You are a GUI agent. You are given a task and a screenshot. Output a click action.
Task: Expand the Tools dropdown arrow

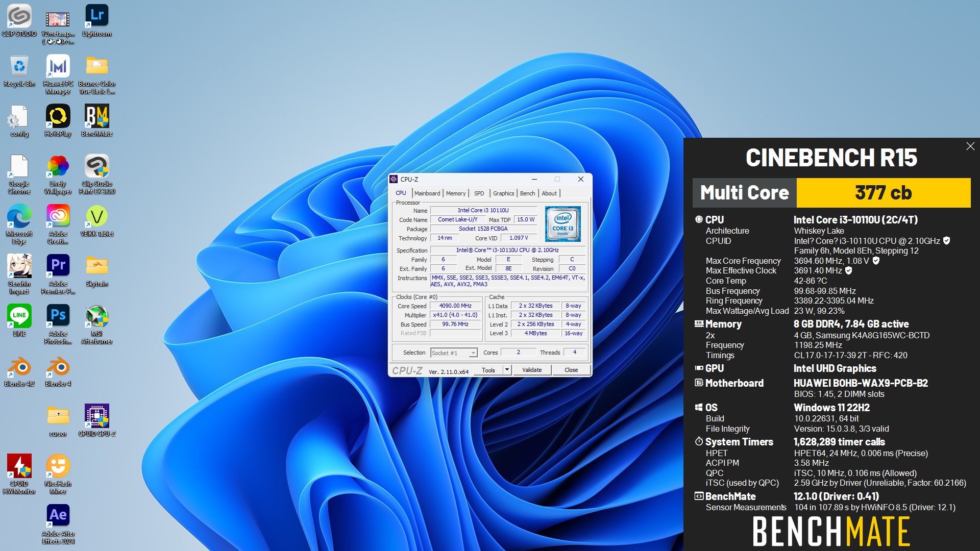point(507,370)
